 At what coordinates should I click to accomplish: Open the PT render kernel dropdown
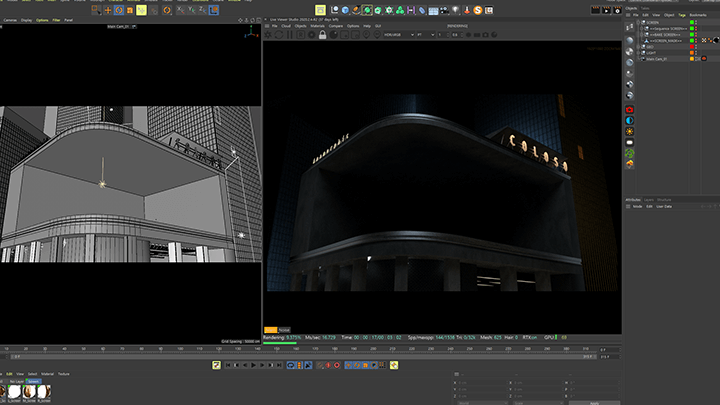pyautogui.click(x=425, y=35)
